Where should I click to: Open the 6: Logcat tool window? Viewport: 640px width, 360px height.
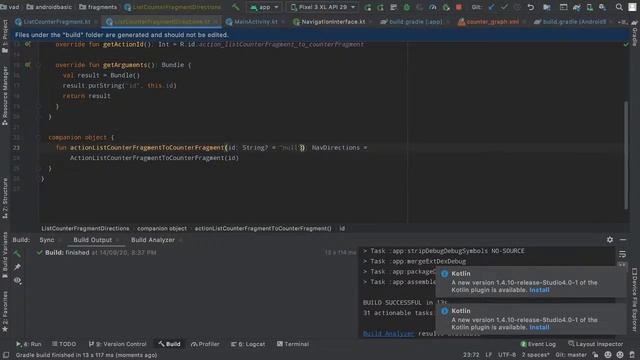point(248,344)
